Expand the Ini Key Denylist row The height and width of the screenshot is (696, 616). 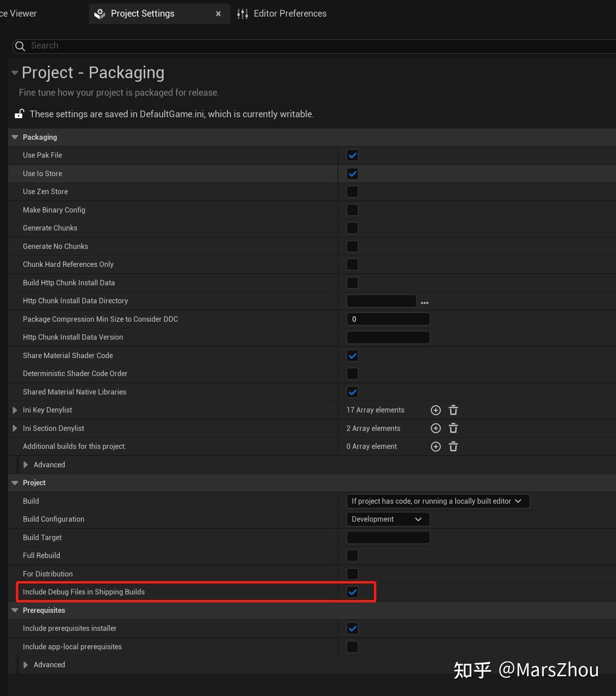click(x=15, y=410)
